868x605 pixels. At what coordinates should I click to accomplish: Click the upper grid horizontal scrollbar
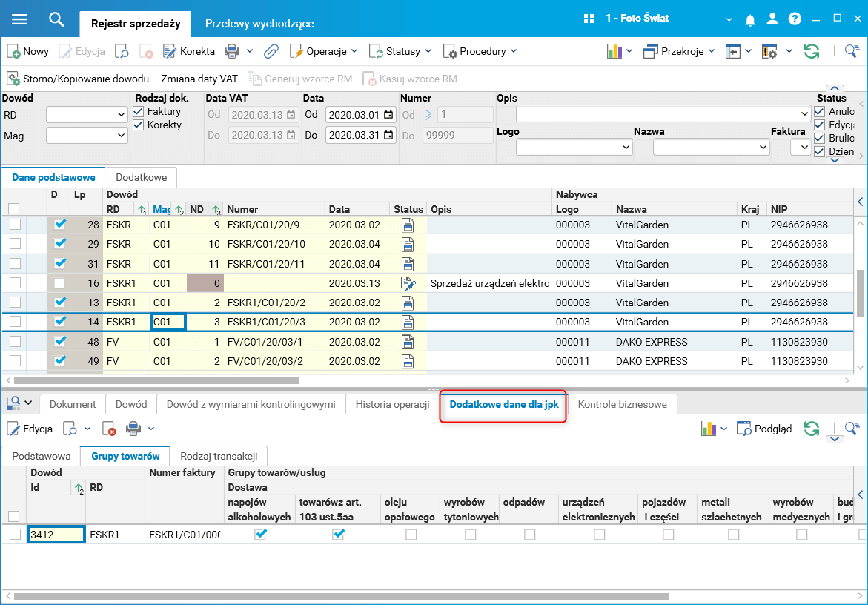pyautogui.click(x=156, y=380)
